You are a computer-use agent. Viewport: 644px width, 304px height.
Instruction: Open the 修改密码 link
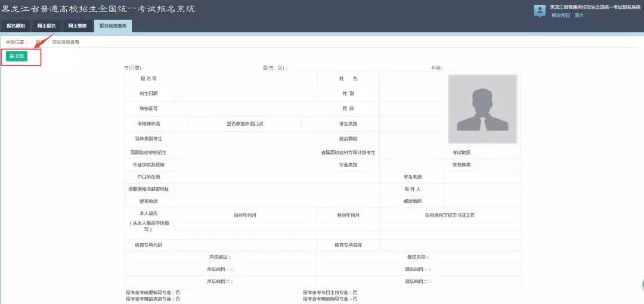point(561,15)
